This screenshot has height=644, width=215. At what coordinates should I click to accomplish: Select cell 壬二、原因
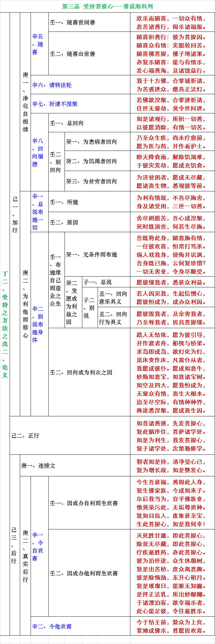pyautogui.click(x=89, y=222)
